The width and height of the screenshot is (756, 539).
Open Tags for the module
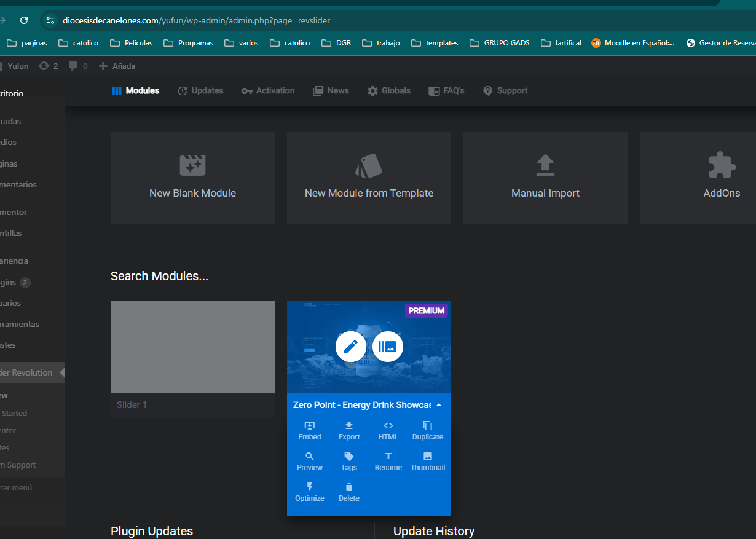(x=349, y=462)
